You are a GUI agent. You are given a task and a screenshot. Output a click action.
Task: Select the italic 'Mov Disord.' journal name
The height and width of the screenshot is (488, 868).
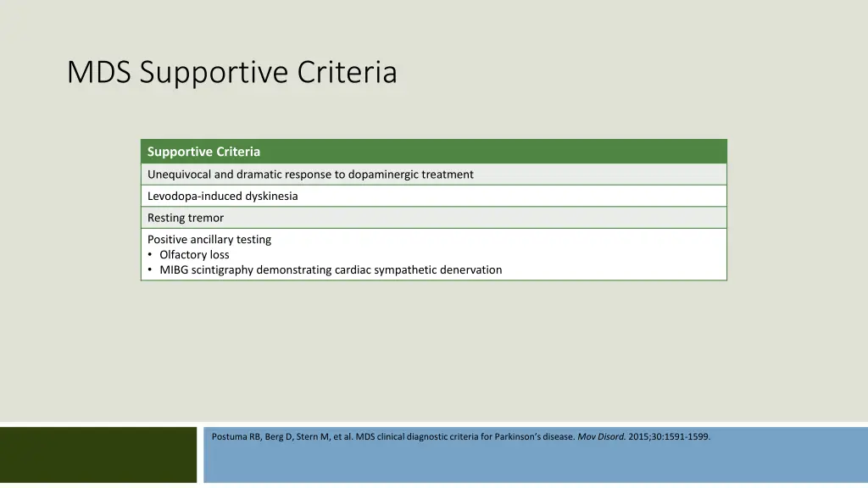point(601,436)
